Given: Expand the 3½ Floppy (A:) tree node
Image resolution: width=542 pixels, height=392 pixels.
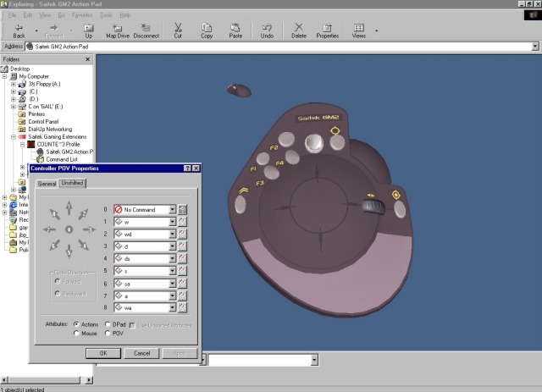Looking at the screenshot, I should (x=14, y=84).
